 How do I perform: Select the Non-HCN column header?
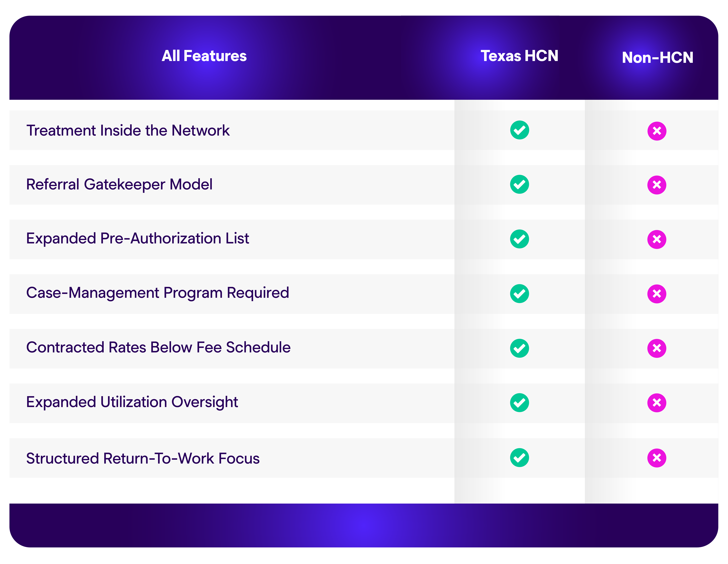coord(657,58)
